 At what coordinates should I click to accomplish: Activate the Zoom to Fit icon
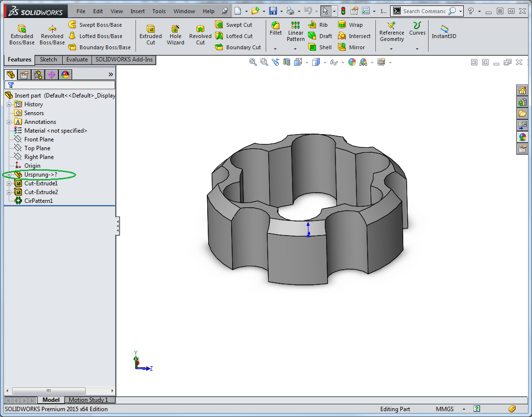(253, 62)
